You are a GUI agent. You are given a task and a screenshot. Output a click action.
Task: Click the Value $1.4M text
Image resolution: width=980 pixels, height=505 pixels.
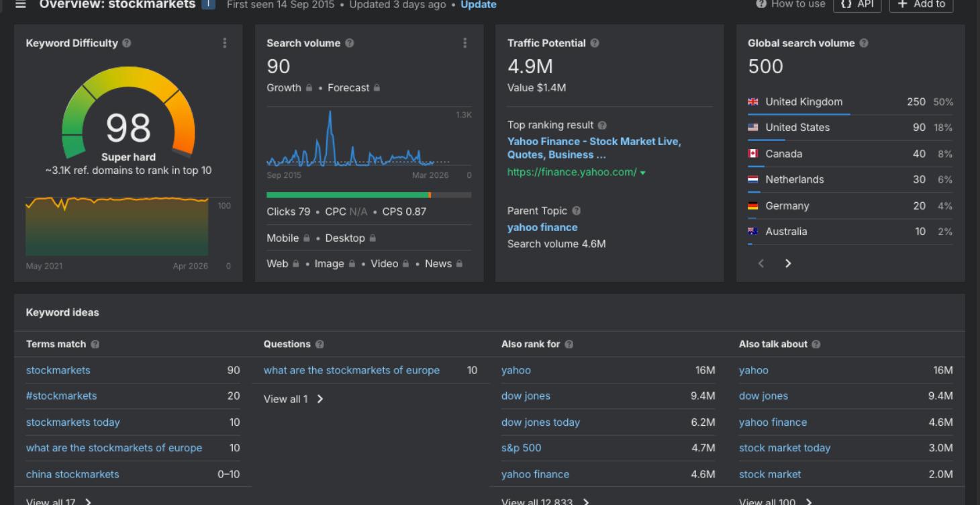click(x=537, y=88)
